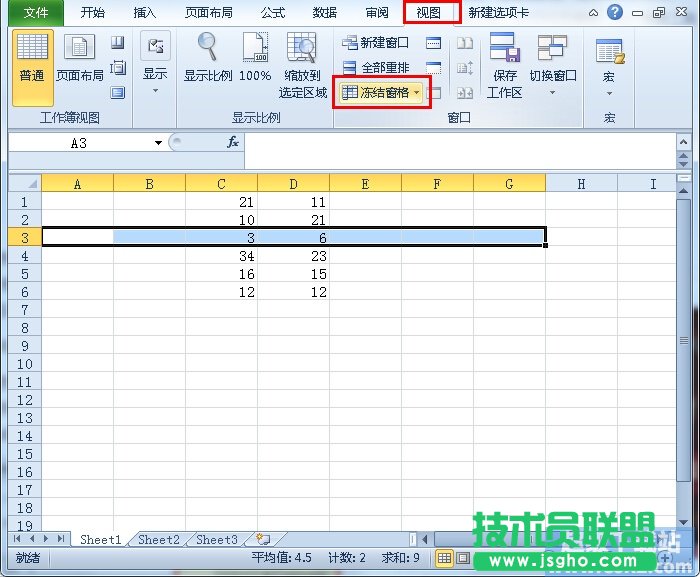Click cell containing 16
700x577 pixels.
(221, 274)
